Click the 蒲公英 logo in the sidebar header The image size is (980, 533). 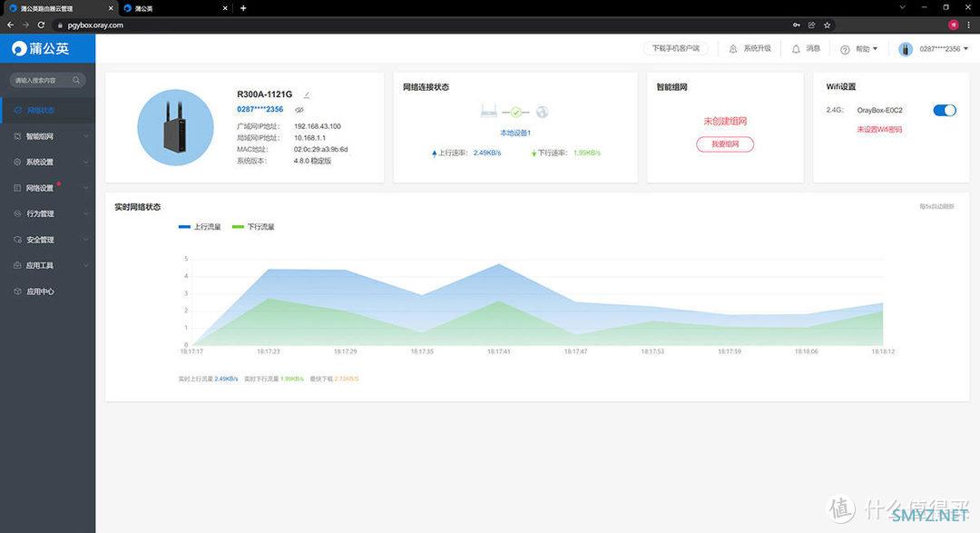pos(41,48)
